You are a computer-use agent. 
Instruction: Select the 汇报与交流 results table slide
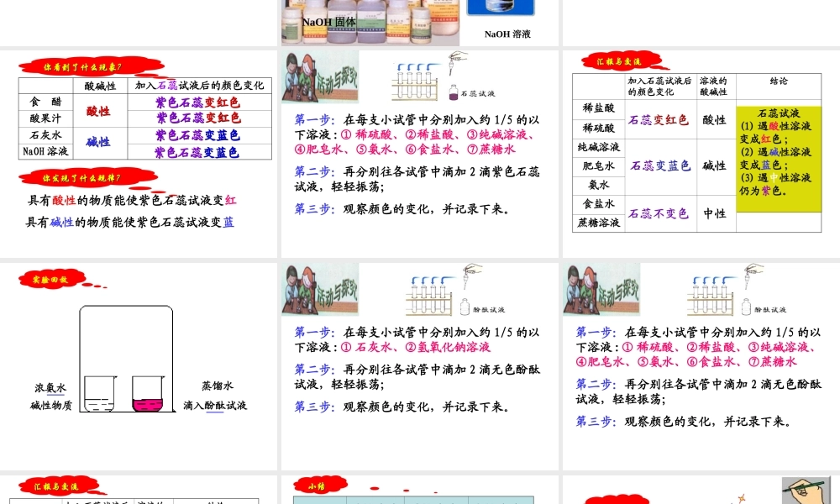tap(701, 154)
